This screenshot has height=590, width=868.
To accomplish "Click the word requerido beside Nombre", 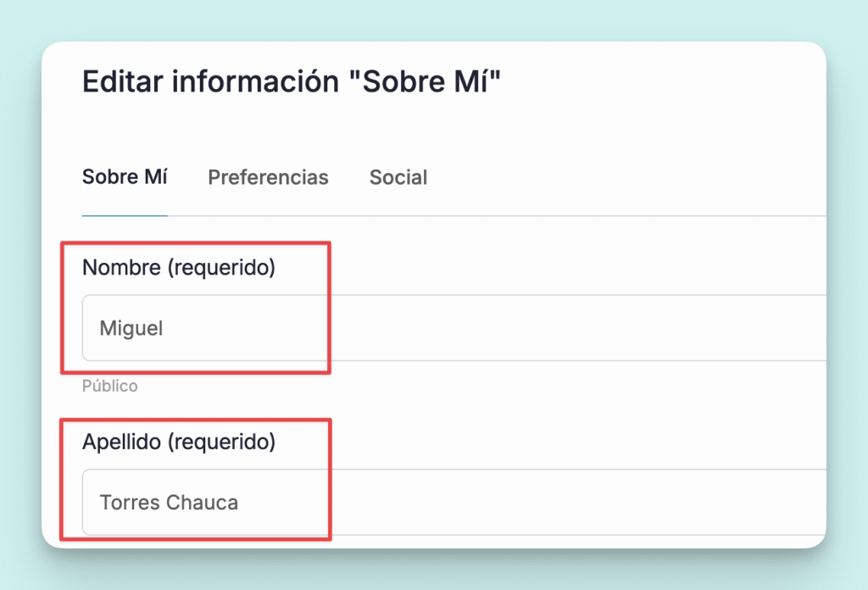I will [221, 268].
